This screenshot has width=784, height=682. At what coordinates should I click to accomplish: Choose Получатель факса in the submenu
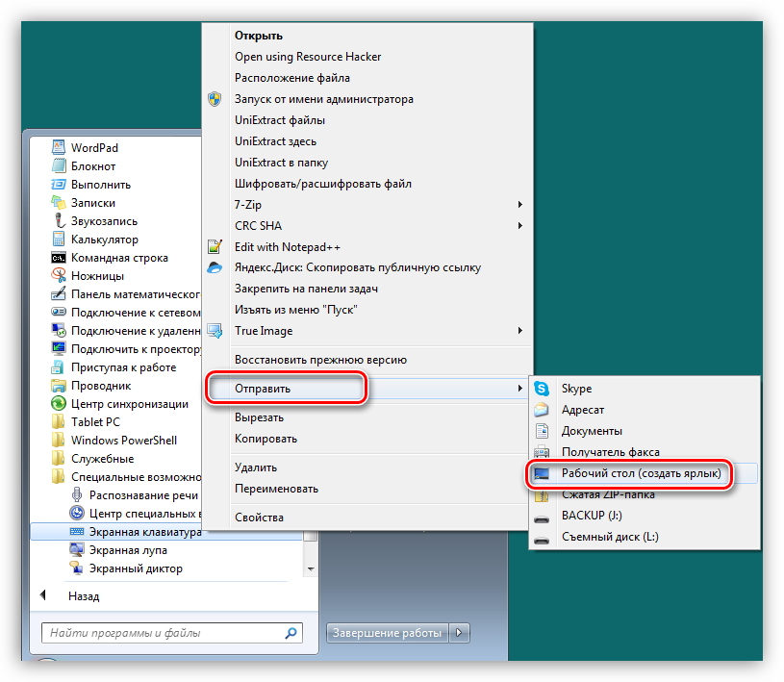click(x=610, y=452)
